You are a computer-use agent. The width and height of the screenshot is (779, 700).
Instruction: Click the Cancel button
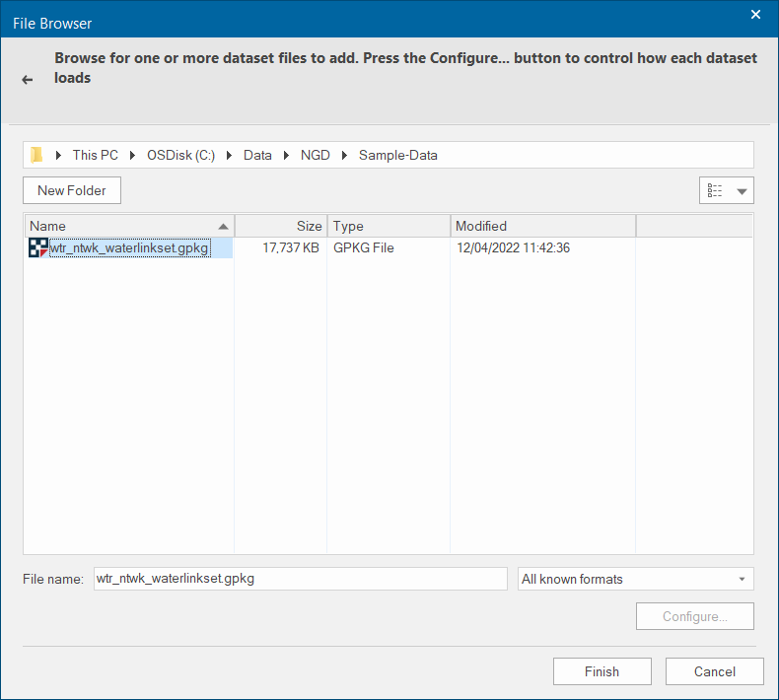715,671
